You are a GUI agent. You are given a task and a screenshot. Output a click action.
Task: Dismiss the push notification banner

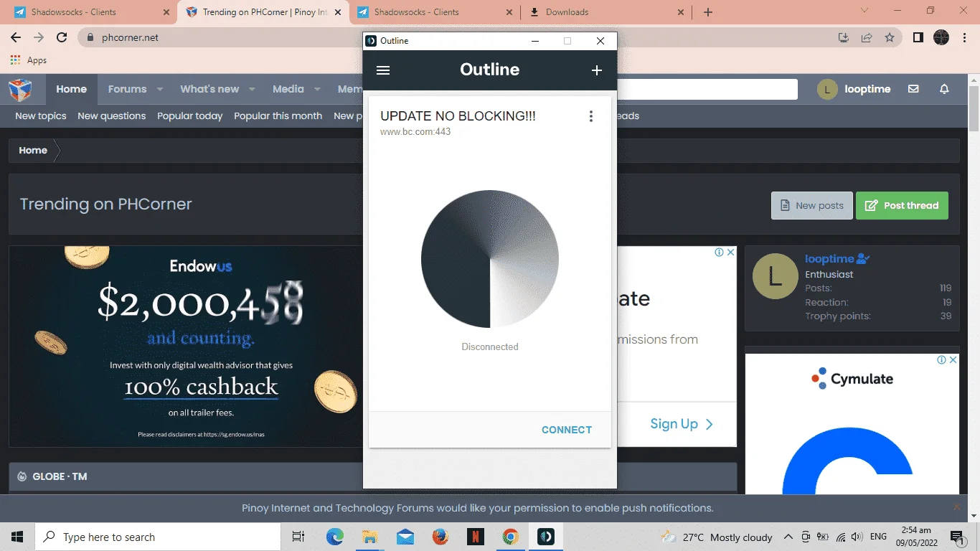(x=956, y=507)
